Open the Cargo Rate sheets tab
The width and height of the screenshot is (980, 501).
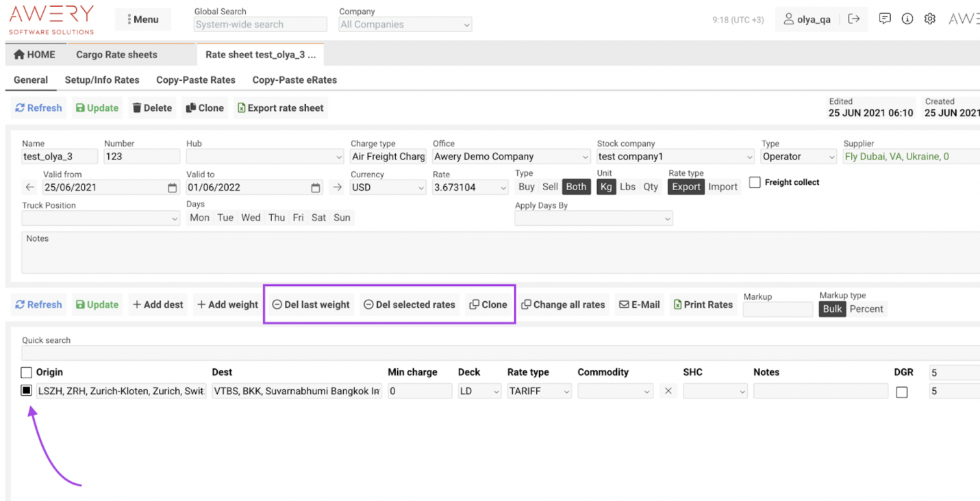116,55
